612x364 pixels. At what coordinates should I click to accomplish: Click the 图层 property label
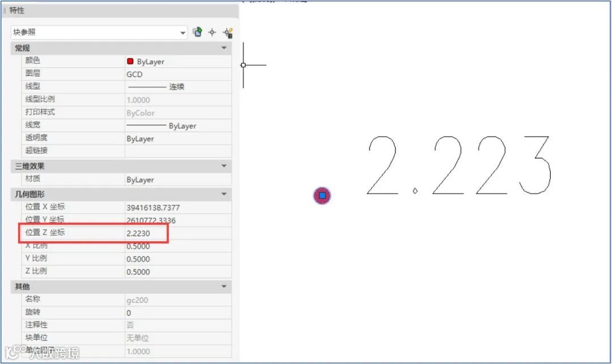click(32, 73)
